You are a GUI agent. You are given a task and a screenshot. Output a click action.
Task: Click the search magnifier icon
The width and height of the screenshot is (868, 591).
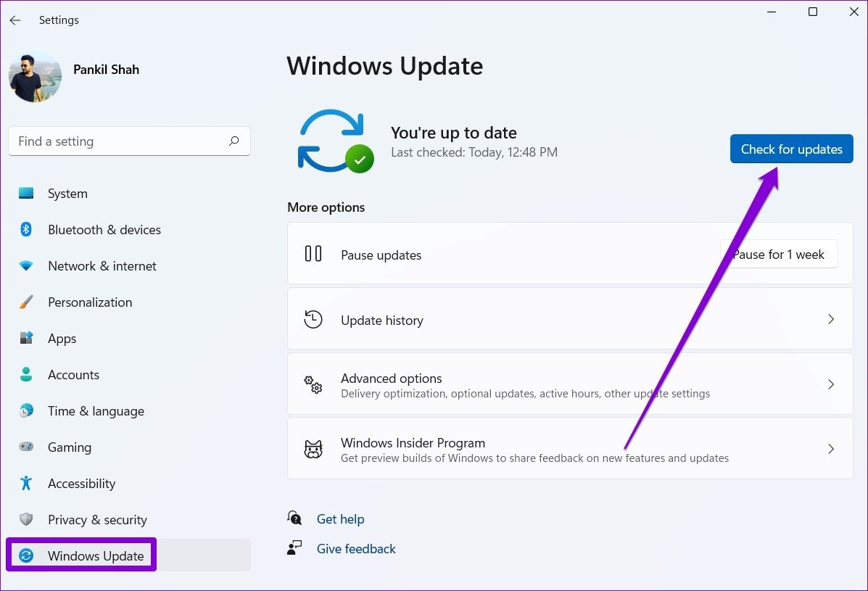point(233,141)
